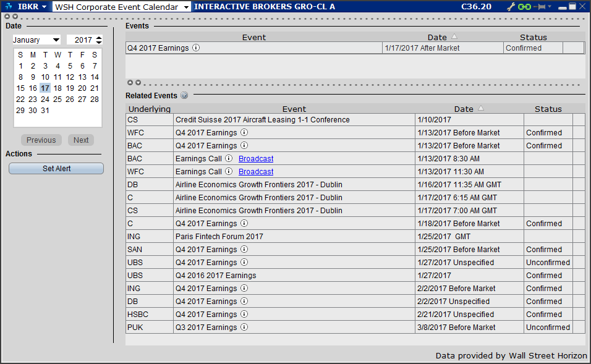
Task: Click the Underlying column header
Action: click(150, 109)
